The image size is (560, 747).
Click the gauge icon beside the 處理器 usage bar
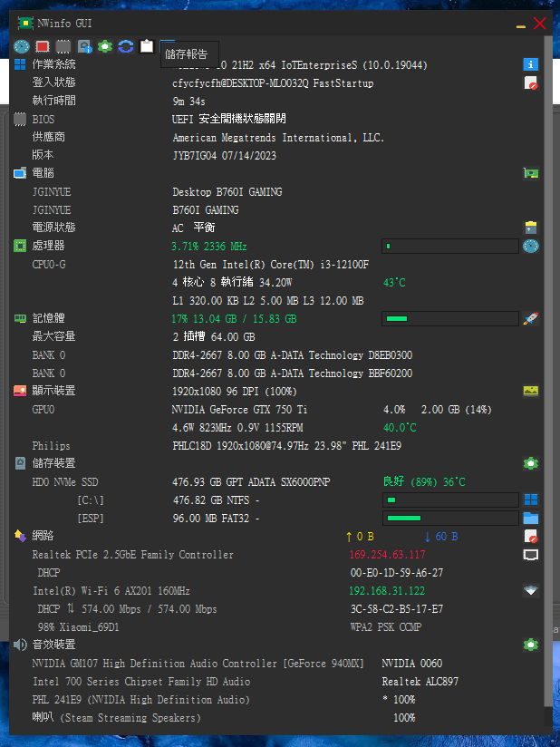tap(530, 246)
